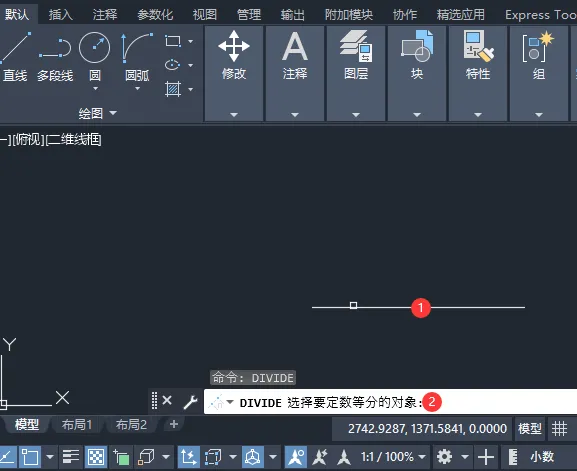Open the 附加模块 ribbon tab
The image size is (577, 471).
point(348,15)
